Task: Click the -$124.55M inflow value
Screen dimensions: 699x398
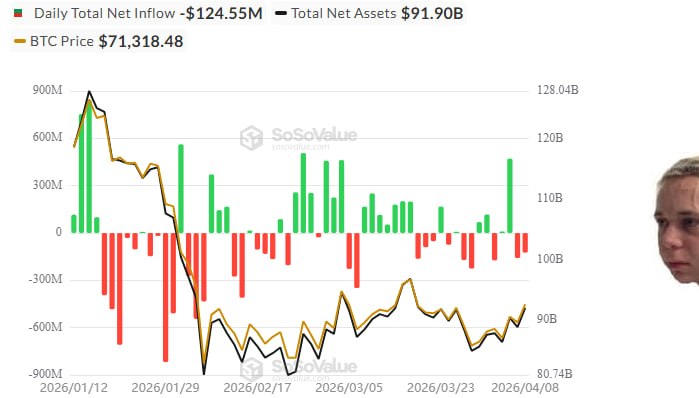Action: 221,13
